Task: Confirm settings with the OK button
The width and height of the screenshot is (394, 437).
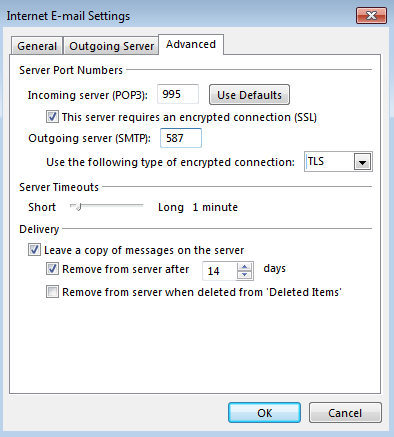Action: (x=264, y=413)
